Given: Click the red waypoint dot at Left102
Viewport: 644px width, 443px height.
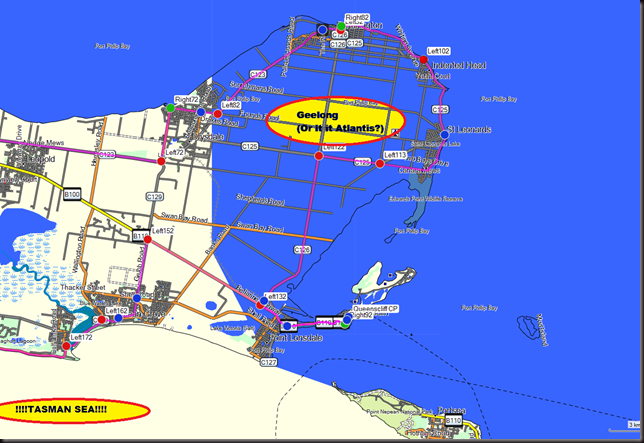Looking at the screenshot, I should point(423,60).
